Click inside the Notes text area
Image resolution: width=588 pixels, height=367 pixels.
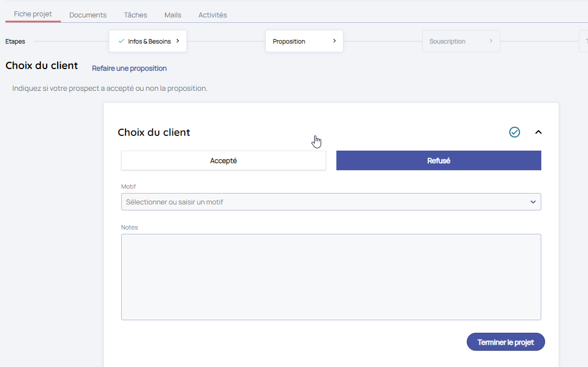tap(331, 277)
